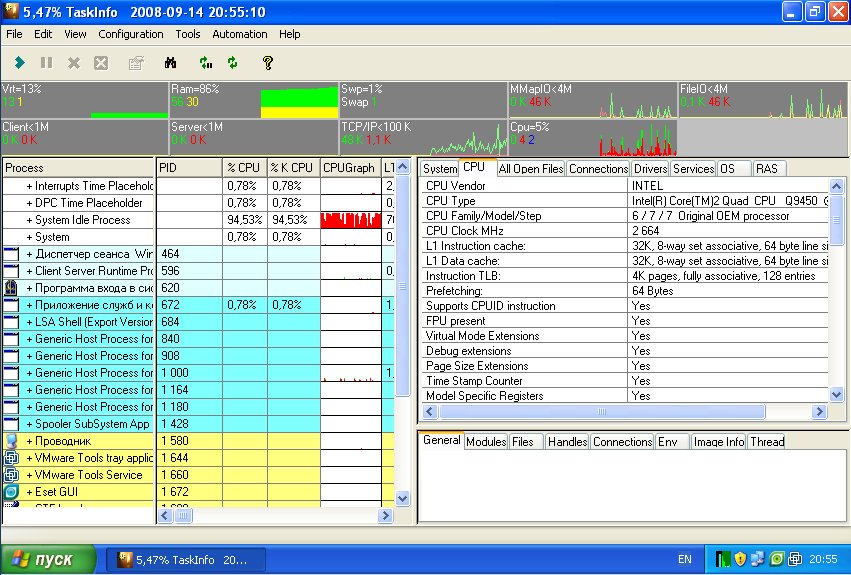Click the X terminate process toolbar icon
Image resolution: width=851 pixels, height=575 pixels.
74,63
